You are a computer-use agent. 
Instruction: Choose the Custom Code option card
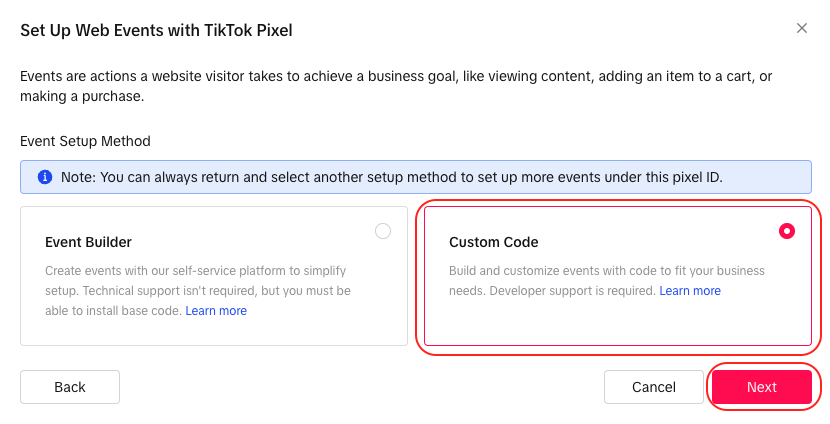(618, 276)
